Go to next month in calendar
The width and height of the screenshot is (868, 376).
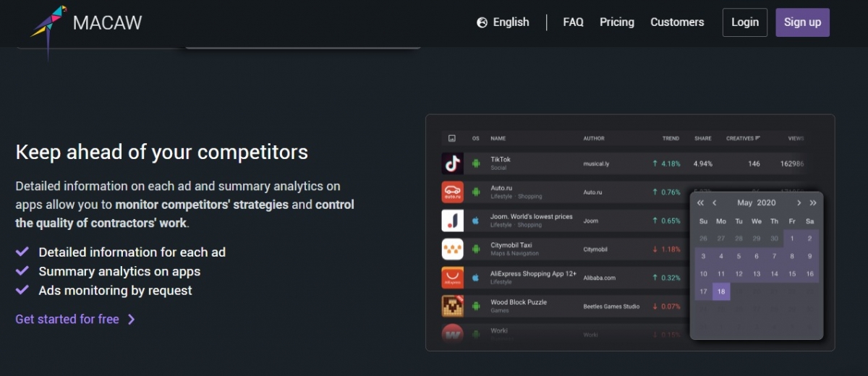pyautogui.click(x=799, y=203)
